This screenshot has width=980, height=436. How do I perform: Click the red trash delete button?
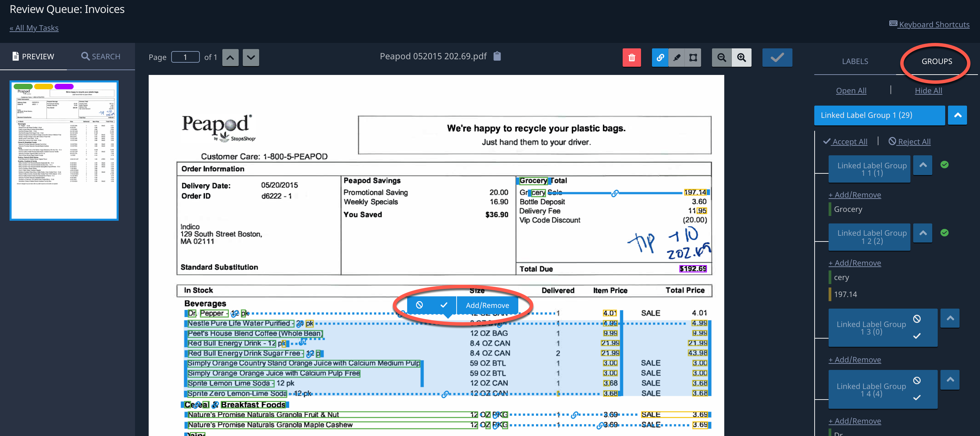click(x=632, y=58)
